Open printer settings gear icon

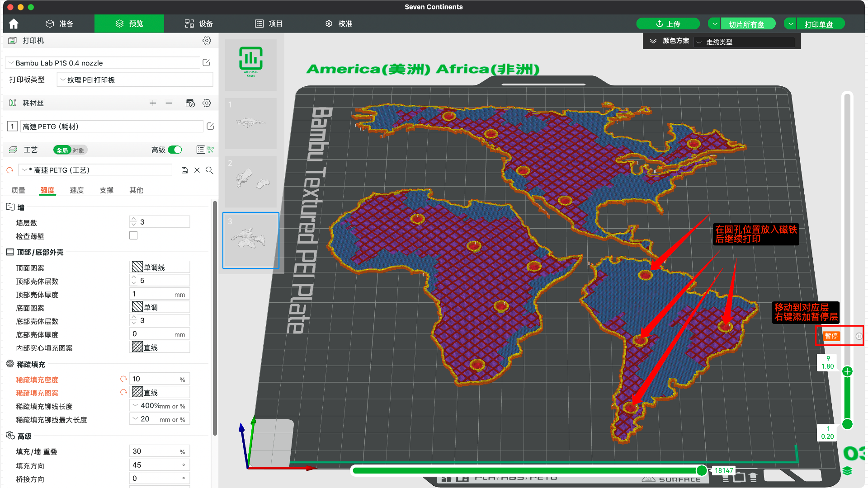[x=207, y=41]
